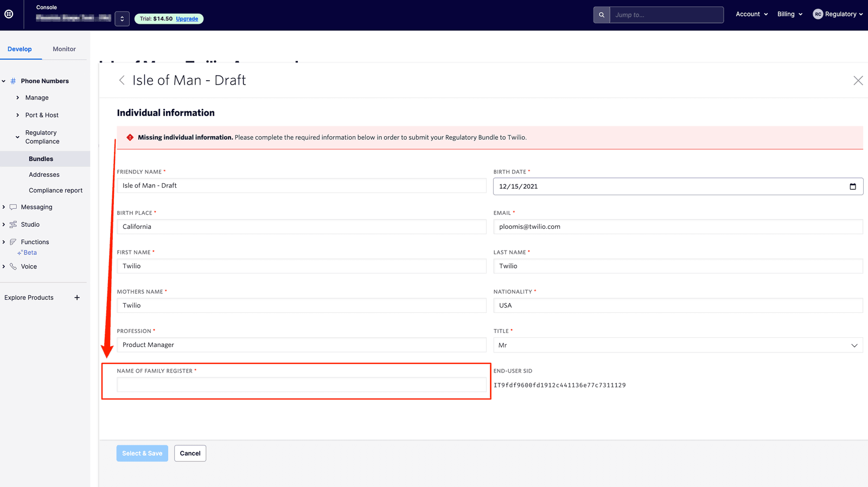Image resolution: width=868 pixels, height=487 pixels.
Task: Click the back arrow beside Isle of Man - Draft
Action: tap(122, 80)
